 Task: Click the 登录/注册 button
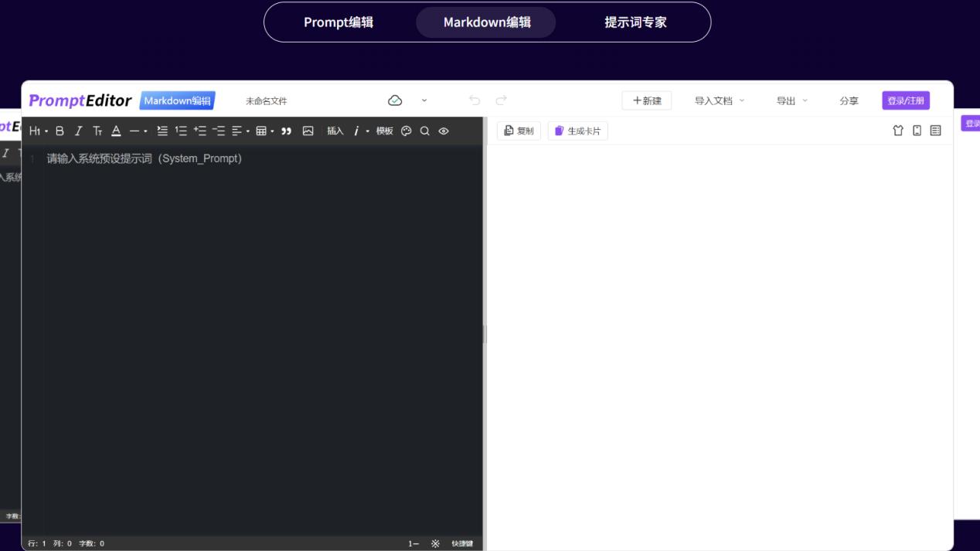pos(905,100)
